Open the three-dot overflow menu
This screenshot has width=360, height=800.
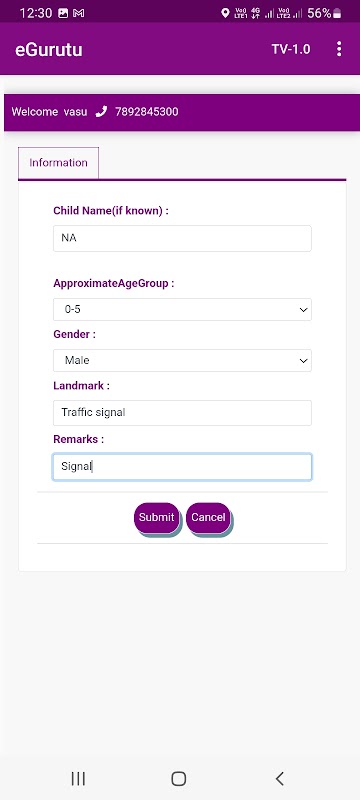click(x=339, y=49)
